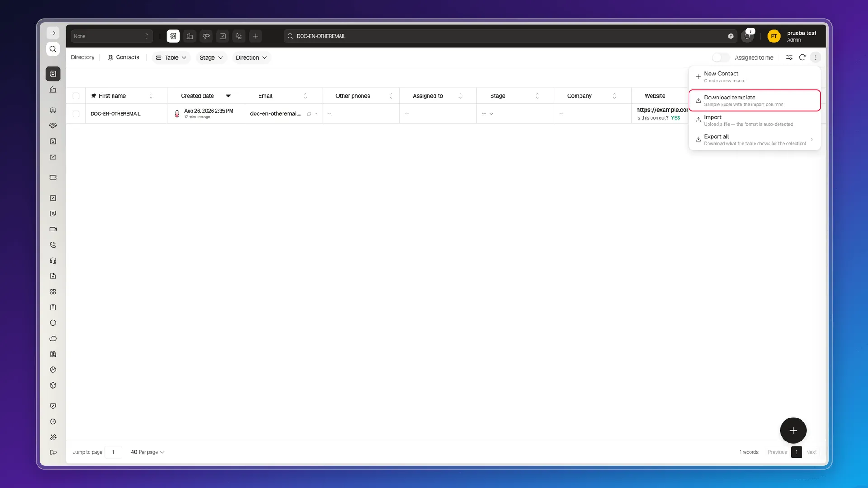
Task: Open the magic wand icon in sidebar
Action: point(53,437)
